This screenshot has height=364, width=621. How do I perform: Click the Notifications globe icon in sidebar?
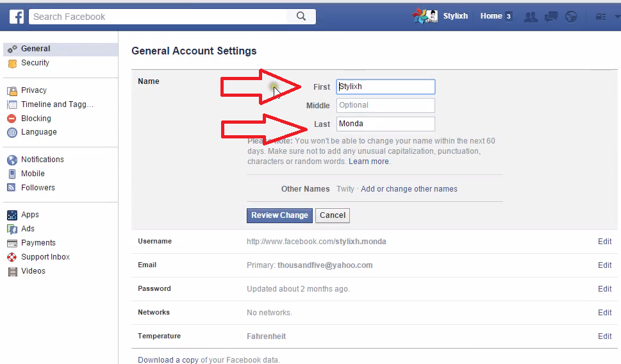point(12,160)
